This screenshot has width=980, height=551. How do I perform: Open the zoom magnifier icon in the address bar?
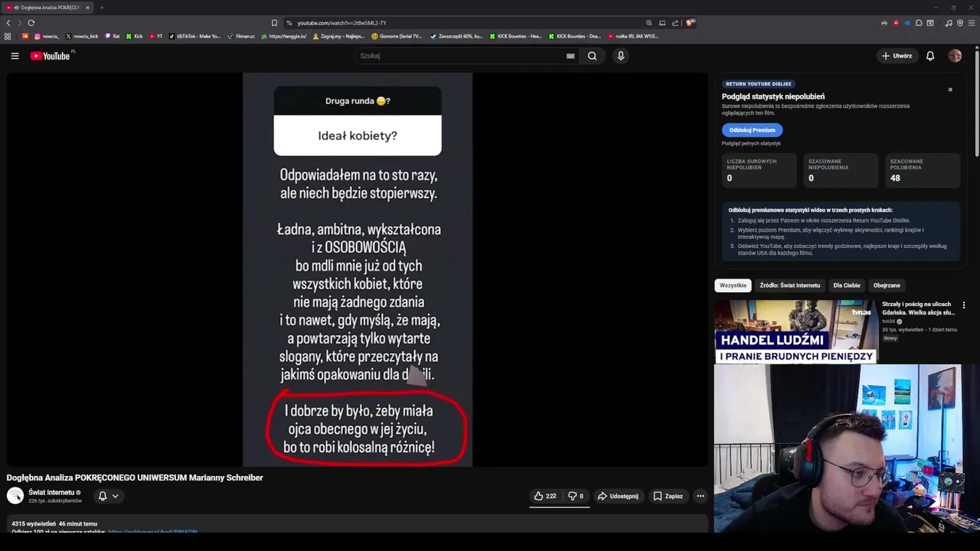649,23
